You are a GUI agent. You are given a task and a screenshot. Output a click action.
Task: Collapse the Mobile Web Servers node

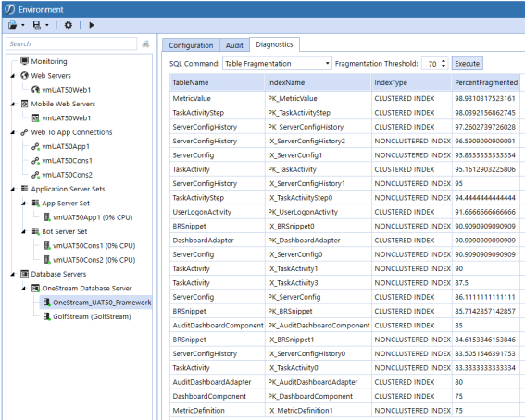point(13,105)
